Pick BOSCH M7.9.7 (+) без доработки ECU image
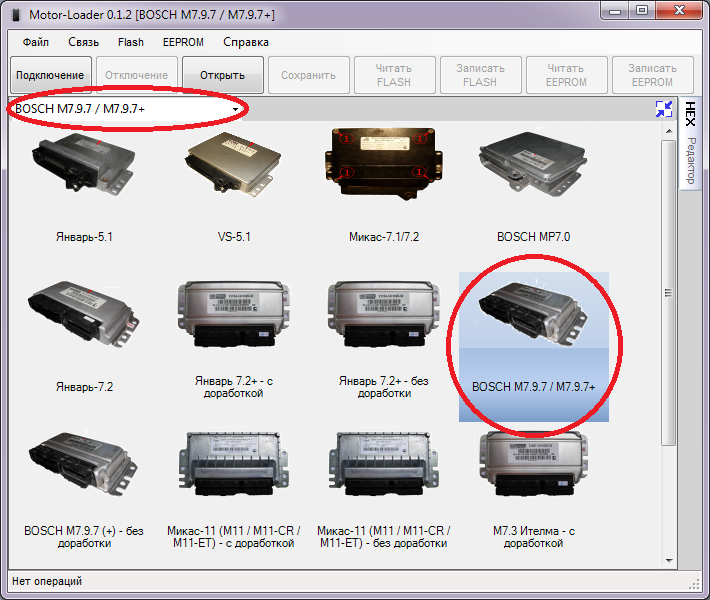Screen dimensions: 710x600 [83, 463]
